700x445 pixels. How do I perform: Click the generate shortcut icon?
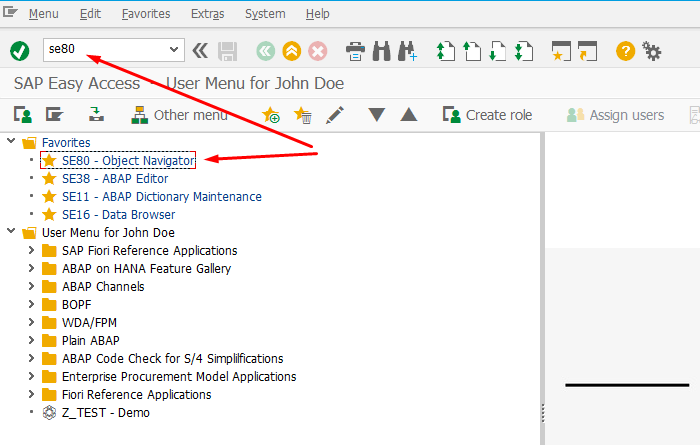click(x=588, y=51)
